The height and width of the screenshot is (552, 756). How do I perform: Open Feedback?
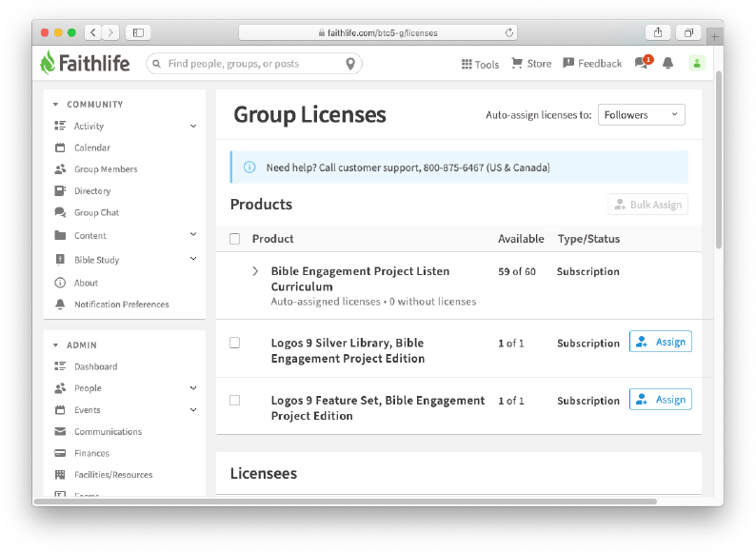coord(592,64)
